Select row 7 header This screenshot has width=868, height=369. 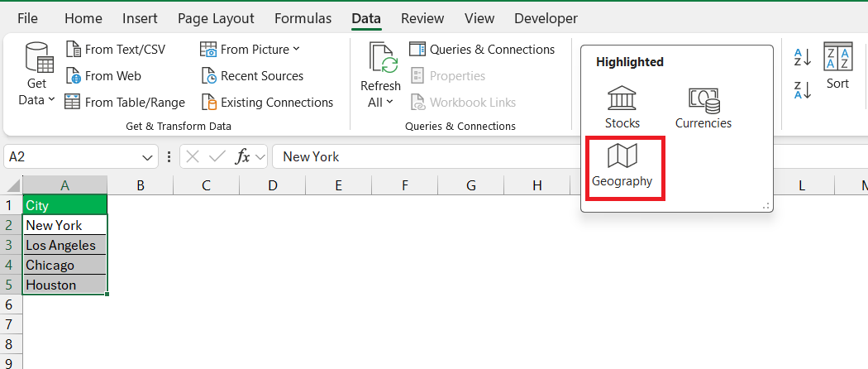point(11,324)
